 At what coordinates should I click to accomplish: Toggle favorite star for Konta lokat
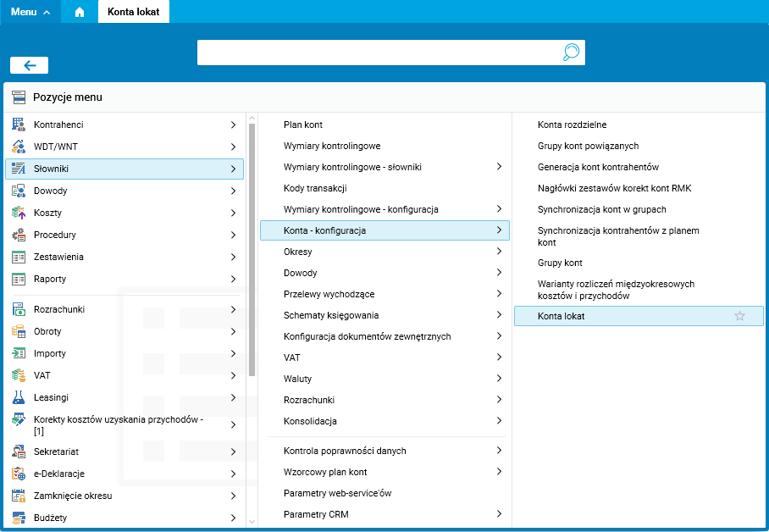[739, 316]
